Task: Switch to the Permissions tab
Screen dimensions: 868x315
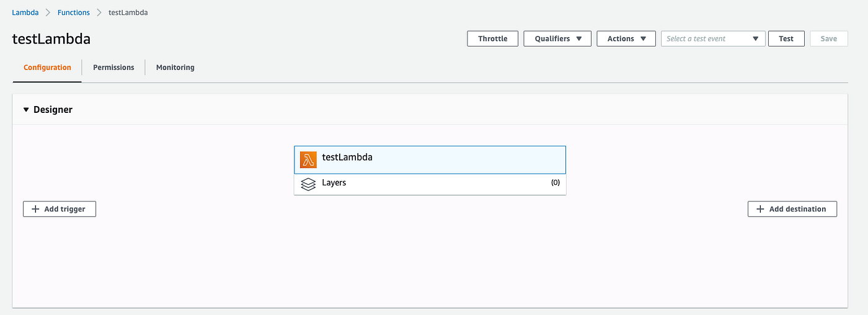Action: click(x=113, y=68)
